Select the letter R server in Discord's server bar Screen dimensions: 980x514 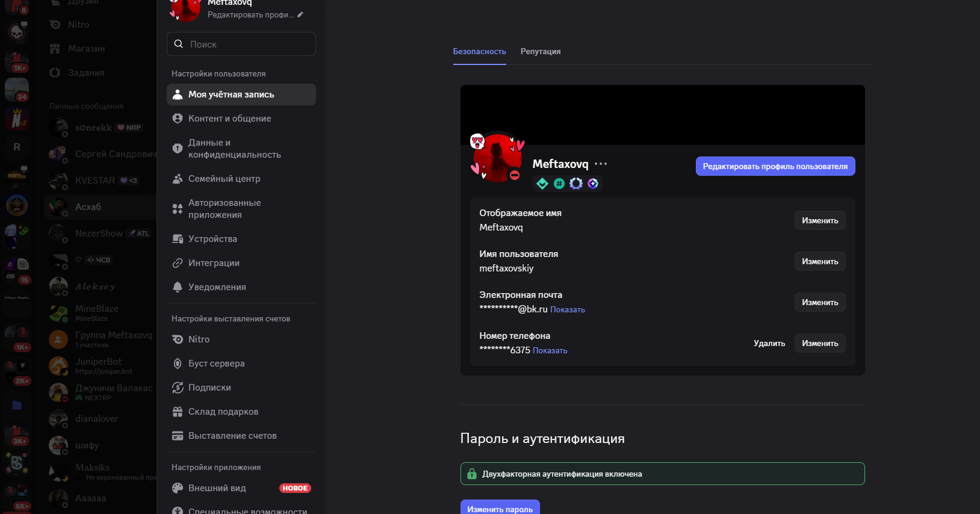tap(17, 147)
